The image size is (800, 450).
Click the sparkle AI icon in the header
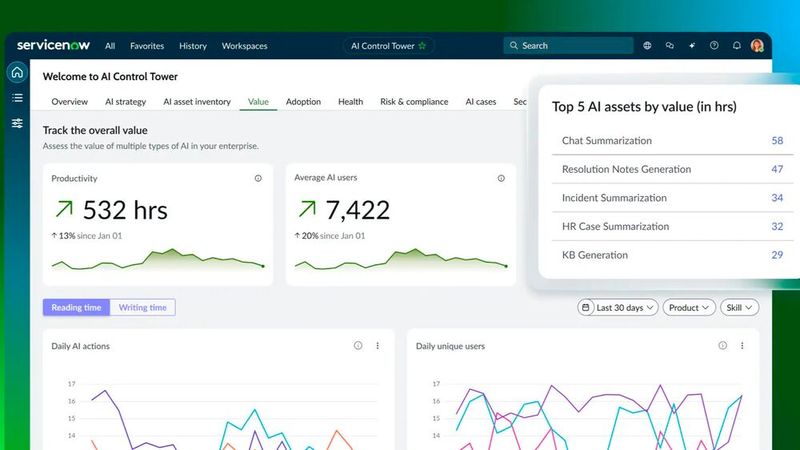pos(692,45)
